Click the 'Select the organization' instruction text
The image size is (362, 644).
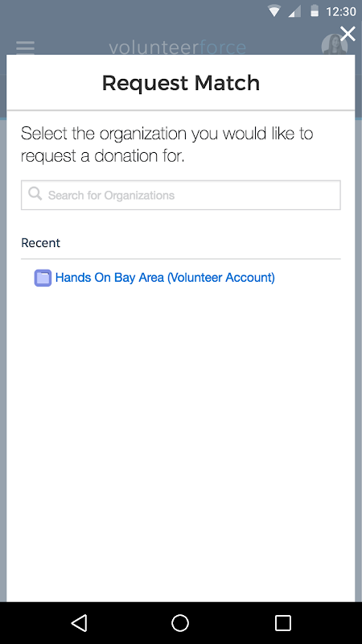(167, 145)
